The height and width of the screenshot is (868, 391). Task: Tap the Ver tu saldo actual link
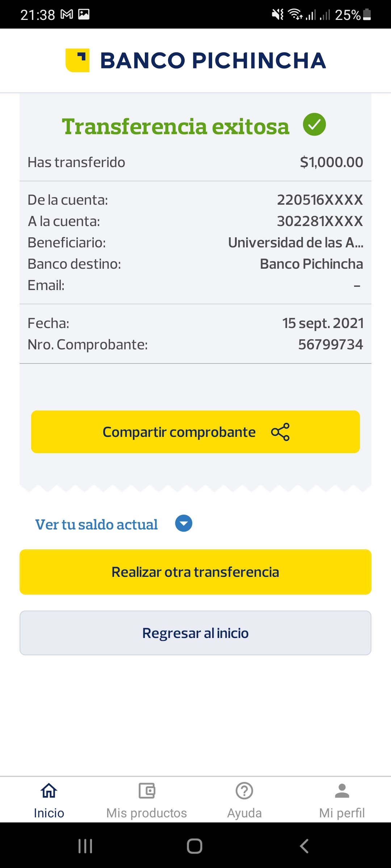[96, 524]
